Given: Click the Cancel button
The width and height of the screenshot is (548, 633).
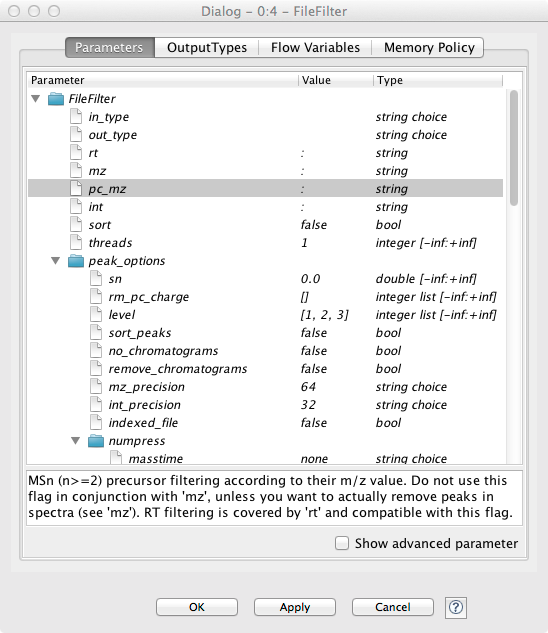Looking at the screenshot, I should (x=393, y=607).
